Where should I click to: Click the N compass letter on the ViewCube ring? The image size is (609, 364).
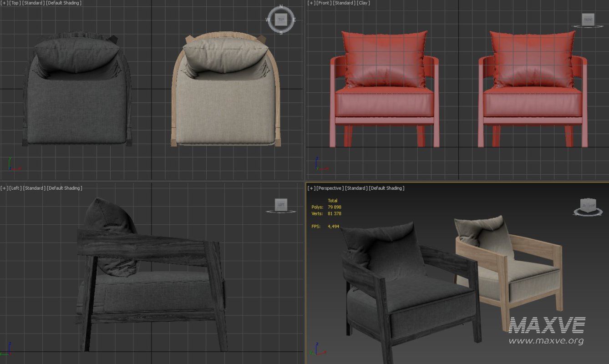click(x=281, y=7)
